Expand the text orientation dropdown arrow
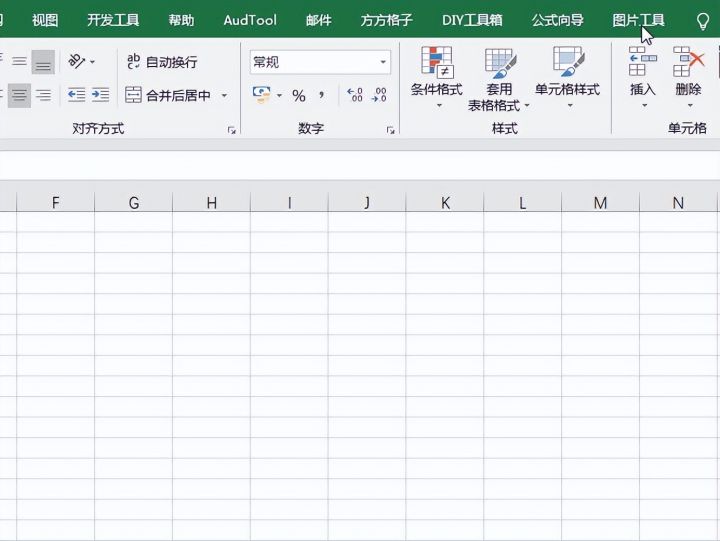The image size is (720, 541). point(93,62)
